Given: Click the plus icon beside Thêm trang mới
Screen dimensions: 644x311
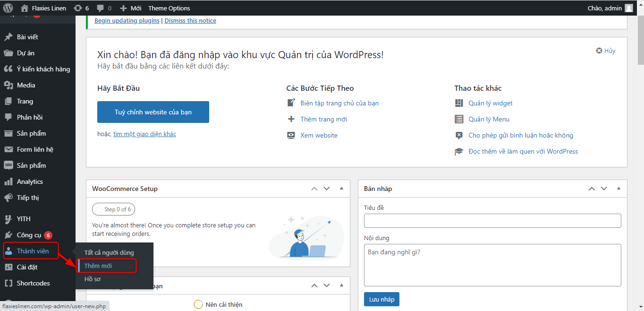Looking at the screenshot, I should tap(291, 119).
